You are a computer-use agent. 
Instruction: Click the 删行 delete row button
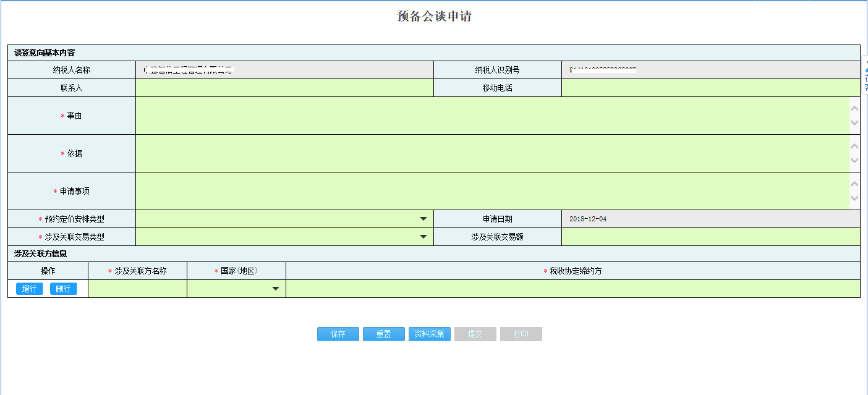click(x=63, y=288)
